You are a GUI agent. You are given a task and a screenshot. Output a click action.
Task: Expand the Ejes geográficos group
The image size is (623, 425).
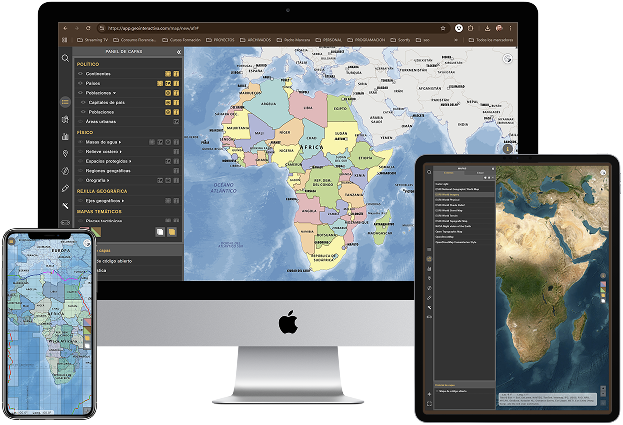(x=123, y=201)
